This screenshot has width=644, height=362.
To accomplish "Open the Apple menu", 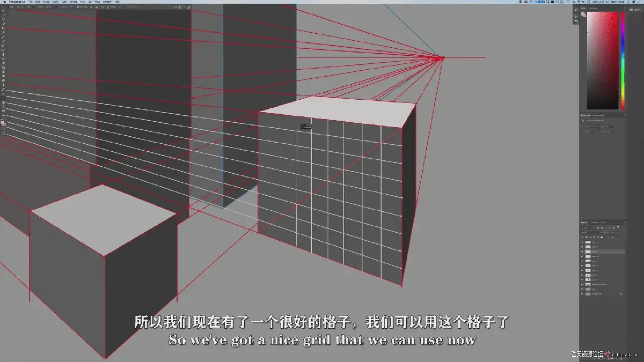I will 5,2.
